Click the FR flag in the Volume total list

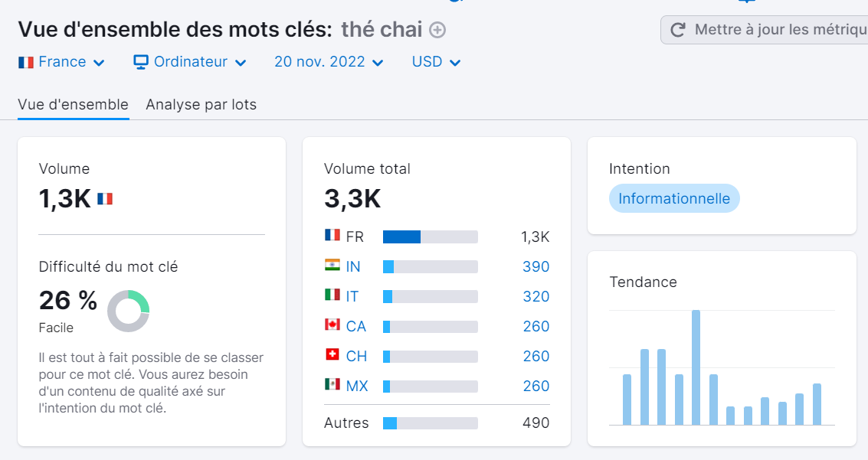332,237
